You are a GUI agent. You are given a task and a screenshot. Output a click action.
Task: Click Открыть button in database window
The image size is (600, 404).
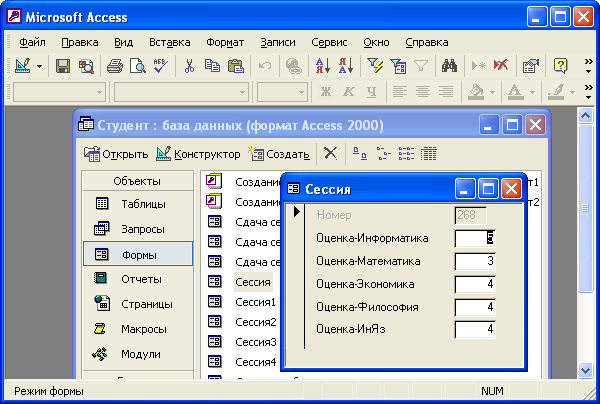pyautogui.click(x=116, y=154)
